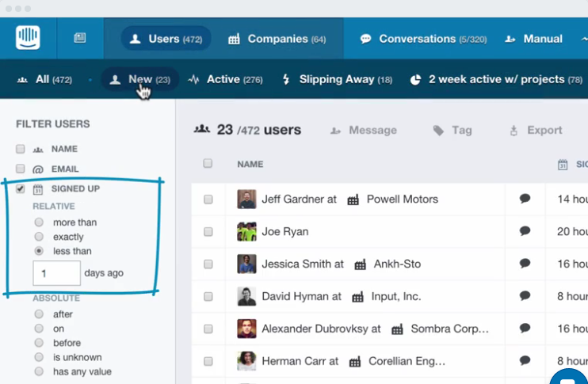Check the box for Jeff Gardner
The width and height of the screenshot is (588, 384).
[x=208, y=200]
